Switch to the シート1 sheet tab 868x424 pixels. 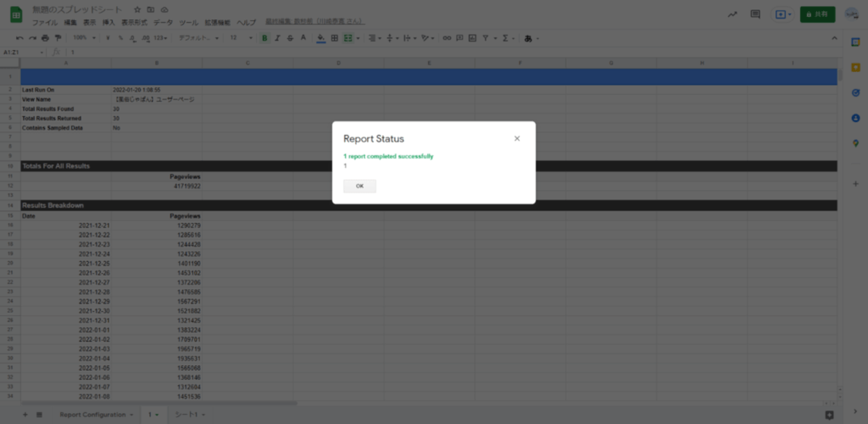[185, 415]
